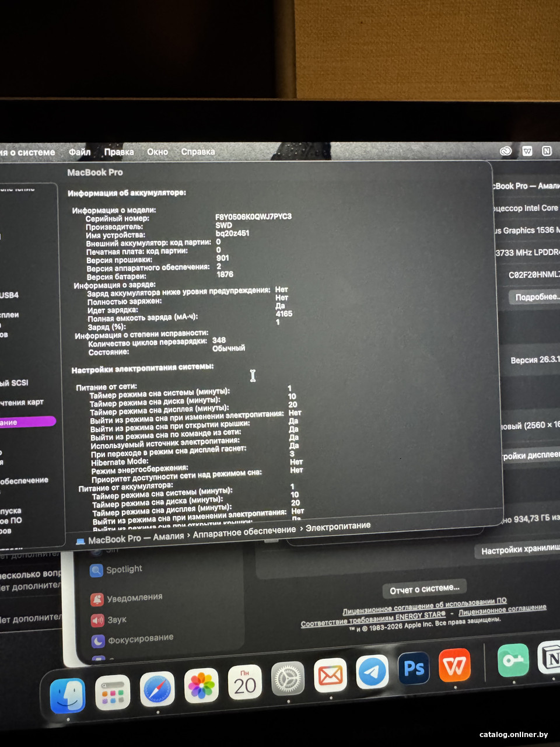This screenshot has height=747, width=560.
Task: Open WPS Office from the Dock
Action: (x=455, y=665)
